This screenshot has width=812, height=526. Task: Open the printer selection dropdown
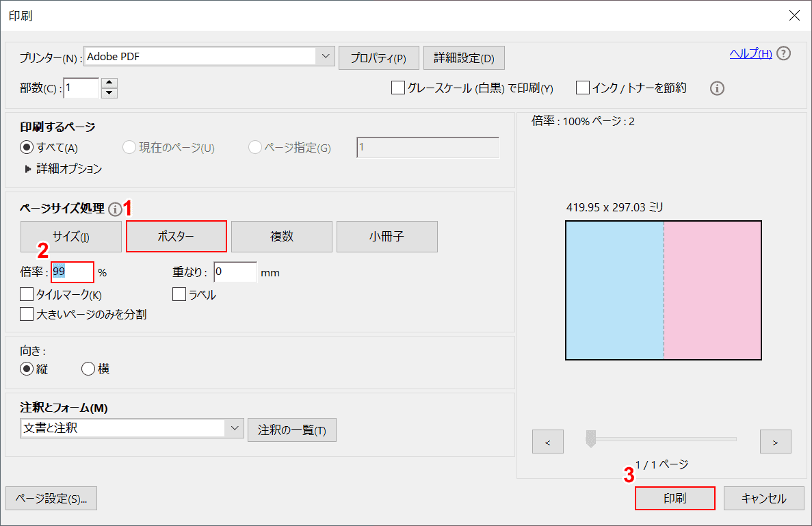tap(325, 56)
